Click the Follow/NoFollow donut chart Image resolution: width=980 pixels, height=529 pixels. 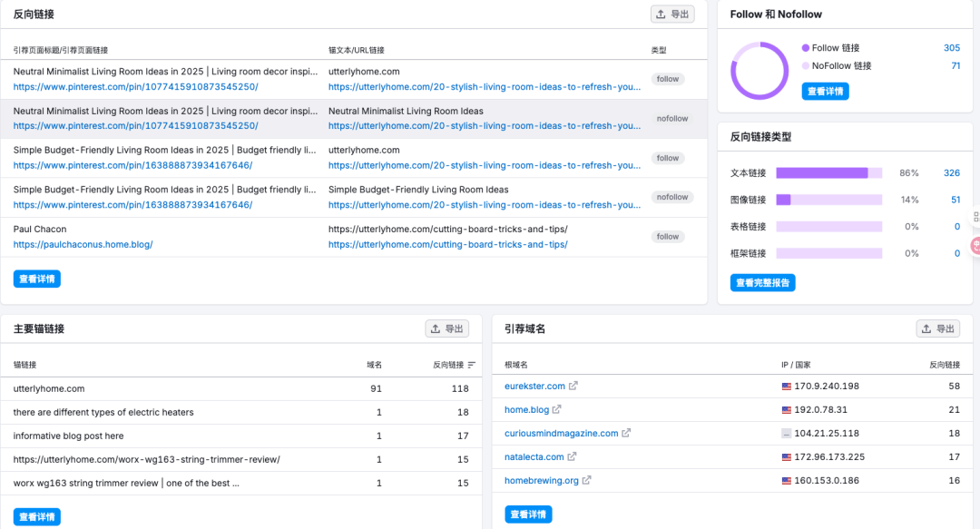(759, 71)
